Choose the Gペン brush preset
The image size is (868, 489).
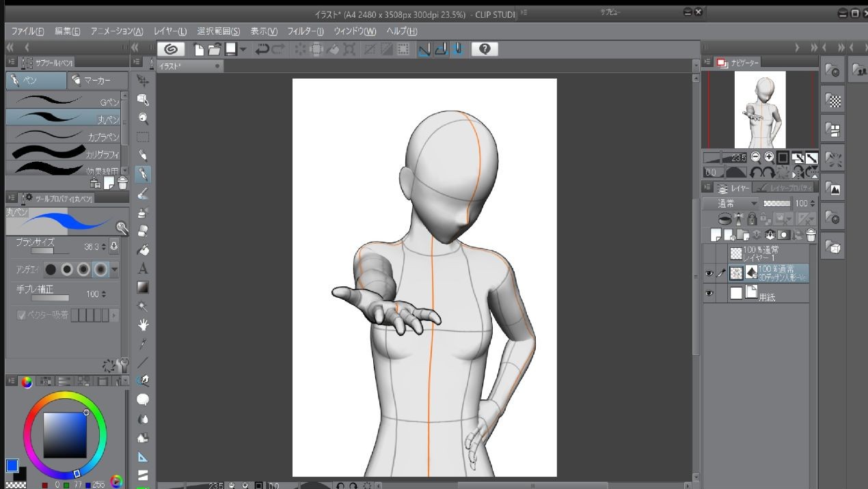[x=63, y=100]
